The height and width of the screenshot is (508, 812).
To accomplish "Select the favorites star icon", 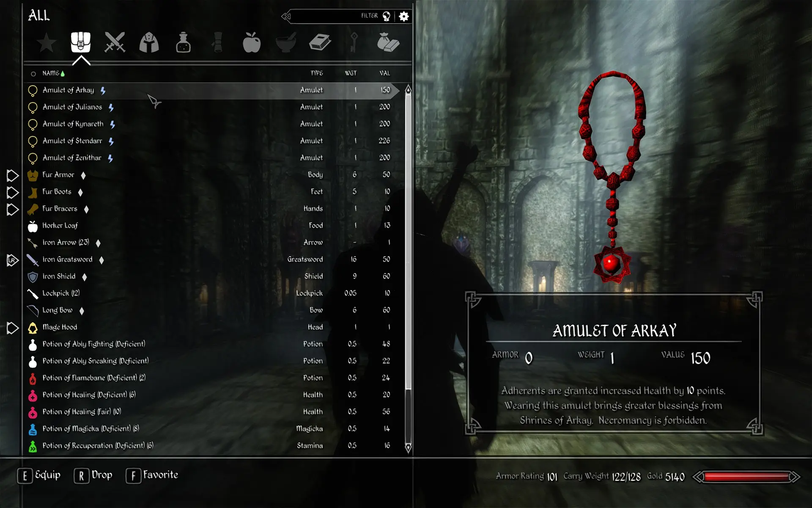I will click(47, 41).
